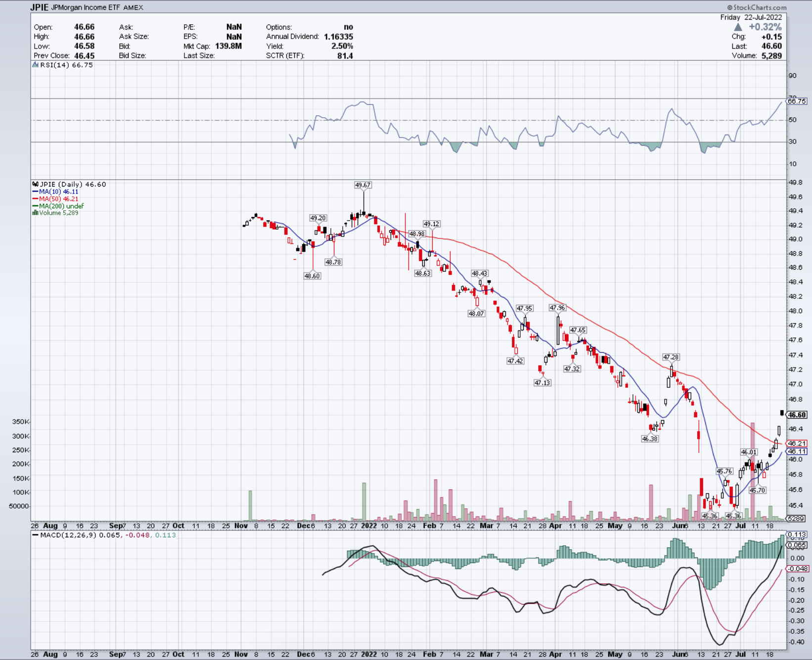Click the 45.70 price annotation
Image resolution: width=812 pixels, height=660 pixels.
[x=757, y=490]
